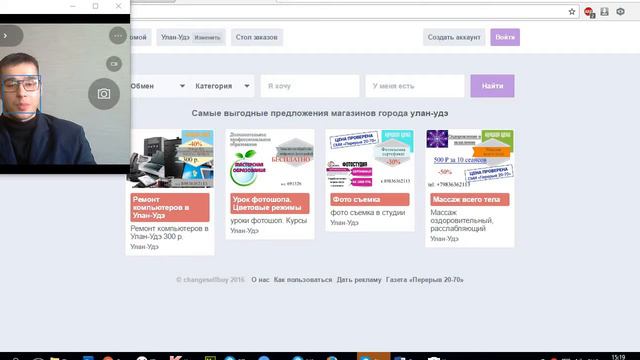Click 'Ремонт компьютеров в Улан-Удэ 300 р.' text
Image resolution: width=640 pixels, height=360 pixels.
[169, 232]
